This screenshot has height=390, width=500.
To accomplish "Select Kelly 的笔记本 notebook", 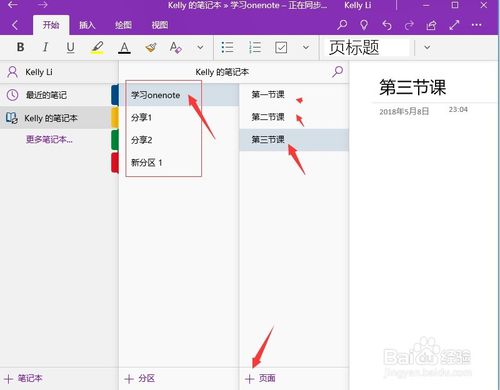I will tap(55, 118).
